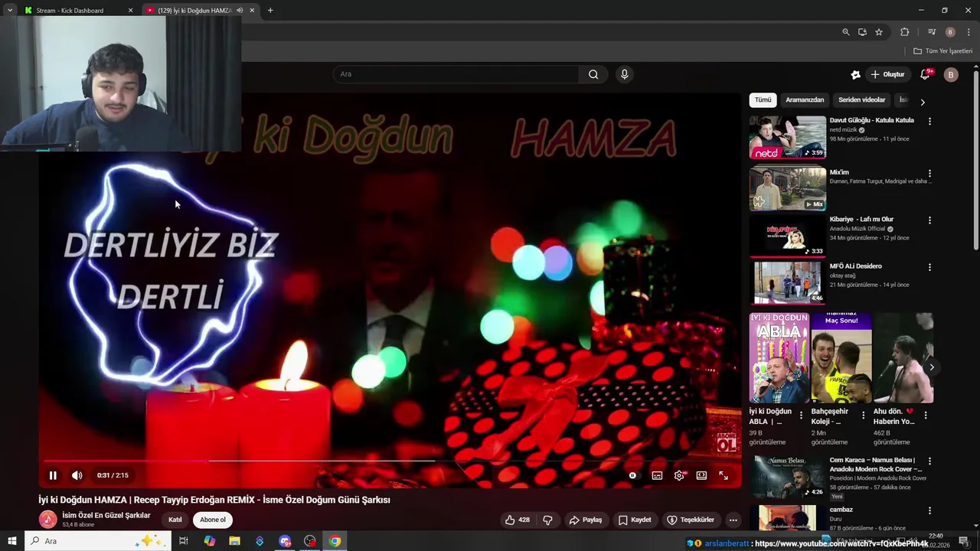Run search with the magnifier button
980x551 pixels.
[x=593, y=74]
